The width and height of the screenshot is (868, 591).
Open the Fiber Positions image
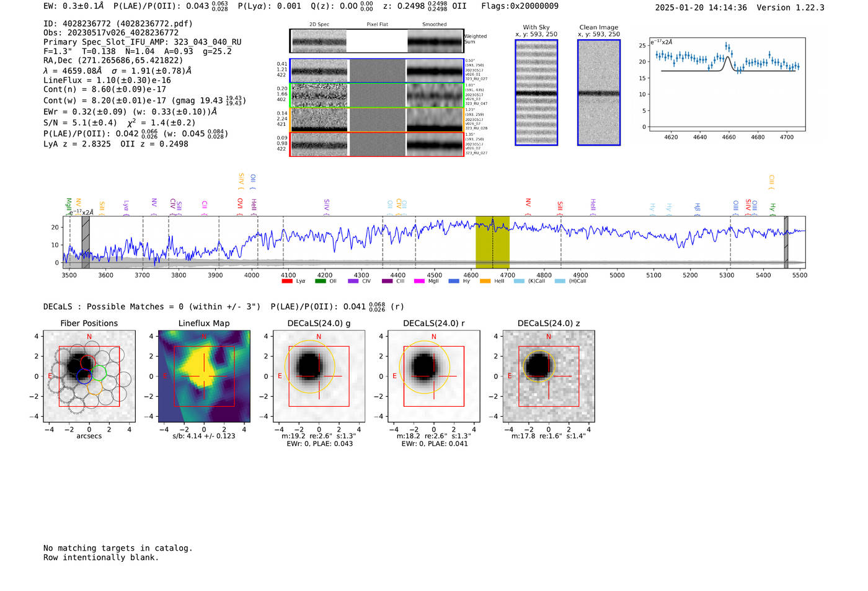coord(89,376)
